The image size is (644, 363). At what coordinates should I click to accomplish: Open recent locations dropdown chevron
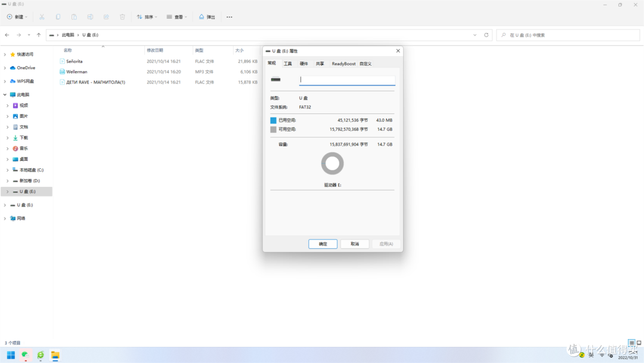[x=29, y=35]
